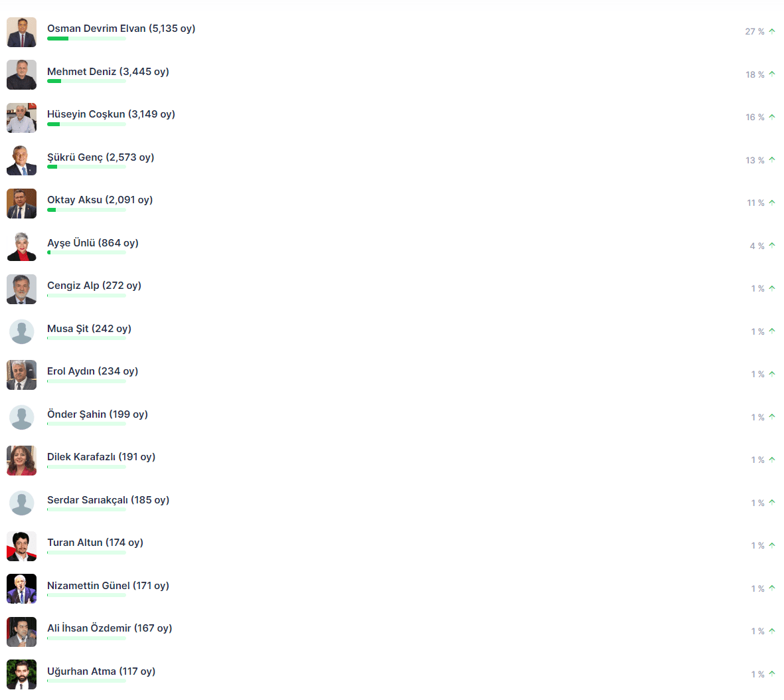Click the up arrow next to 18 %
Viewport: 784px width, 700px height.
pos(772,74)
